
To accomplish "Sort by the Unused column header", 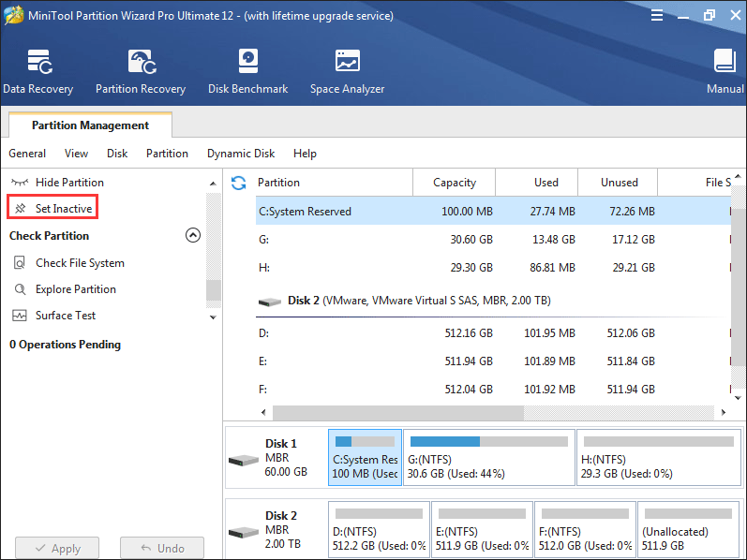I will [618, 183].
